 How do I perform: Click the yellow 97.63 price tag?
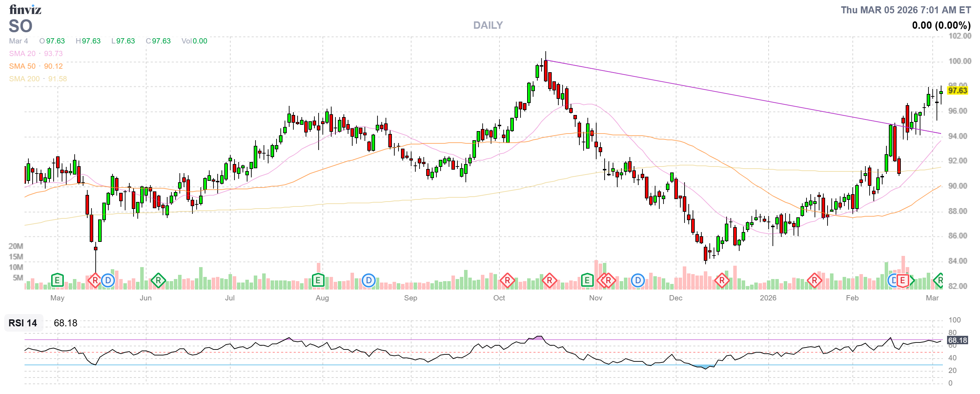957,90
